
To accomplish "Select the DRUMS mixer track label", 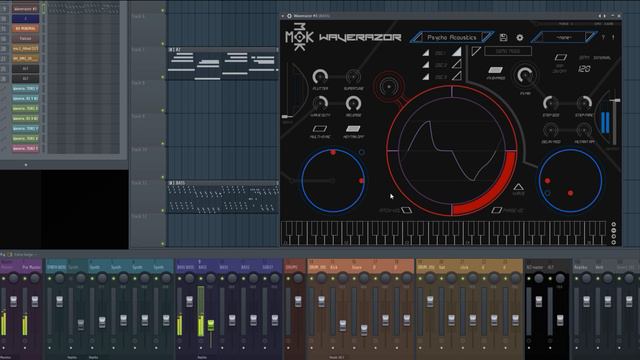I will tap(291, 267).
